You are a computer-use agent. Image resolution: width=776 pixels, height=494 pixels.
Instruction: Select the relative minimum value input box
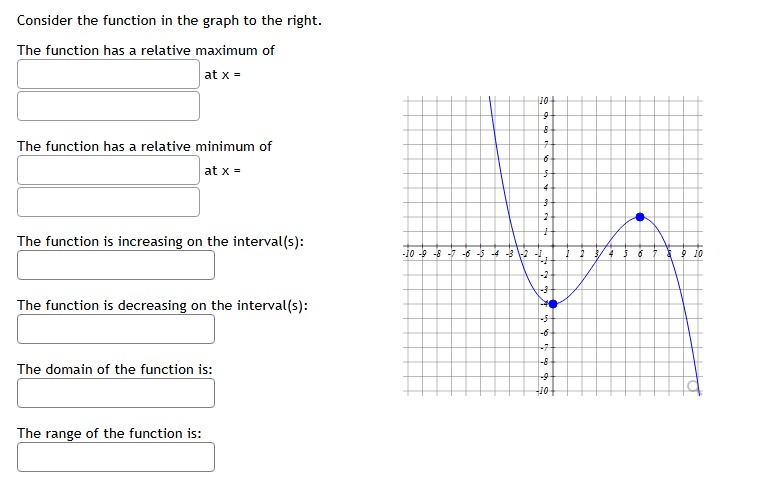click(x=108, y=170)
